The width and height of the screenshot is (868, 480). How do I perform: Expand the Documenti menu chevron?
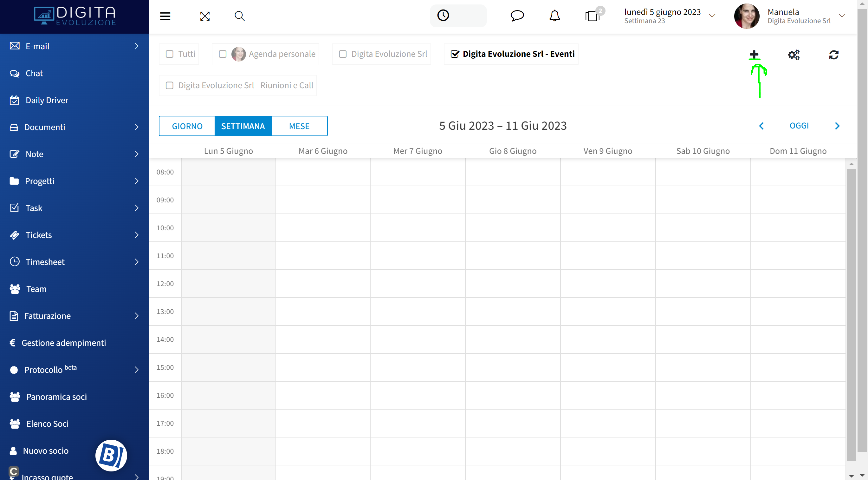point(136,127)
